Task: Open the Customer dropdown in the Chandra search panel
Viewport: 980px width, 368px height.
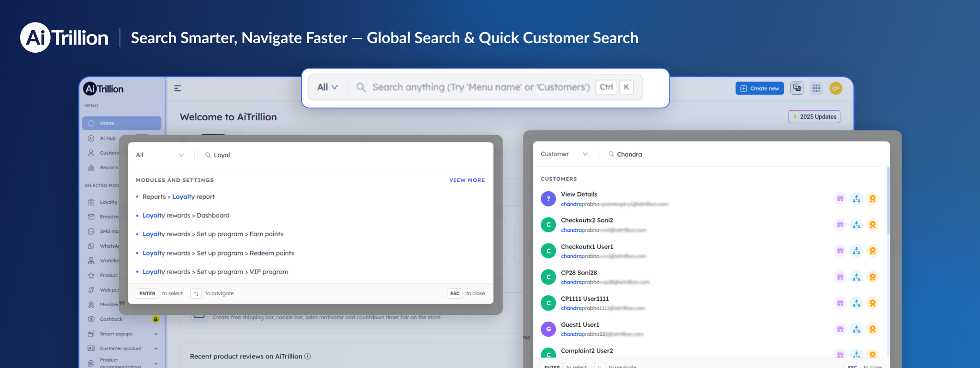Action: (564, 154)
